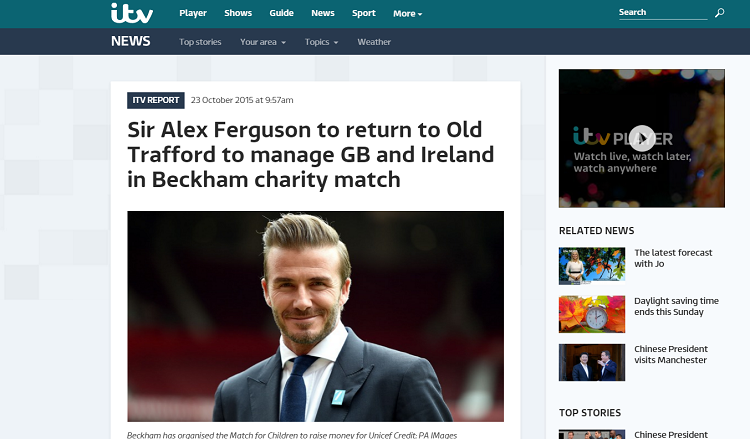Click the ITV logo
The width and height of the screenshot is (750, 439).
[x=132, y=13]
